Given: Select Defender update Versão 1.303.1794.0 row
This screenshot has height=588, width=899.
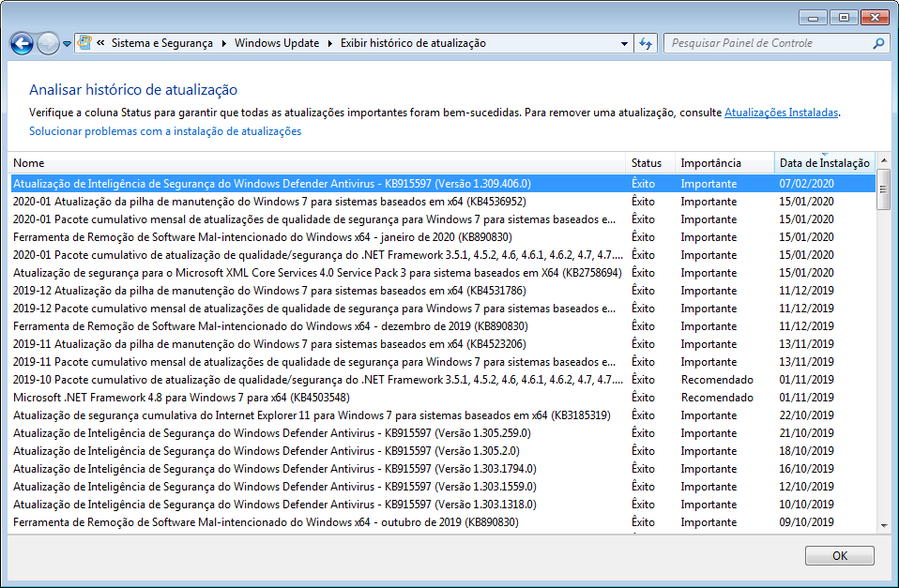Looking at the screenshot, I should coord(443,468).
